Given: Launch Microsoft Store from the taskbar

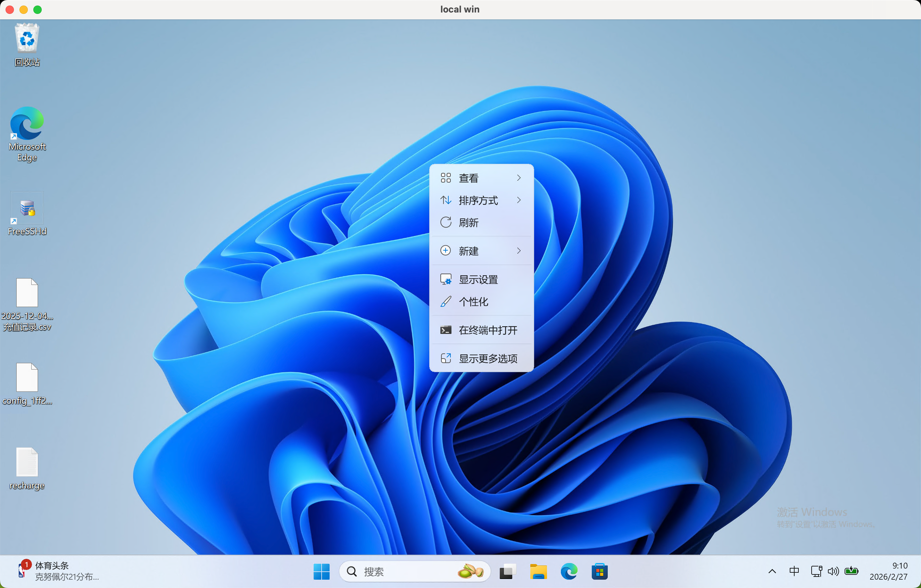Looking at the screenshot, I should pos(599,572).
